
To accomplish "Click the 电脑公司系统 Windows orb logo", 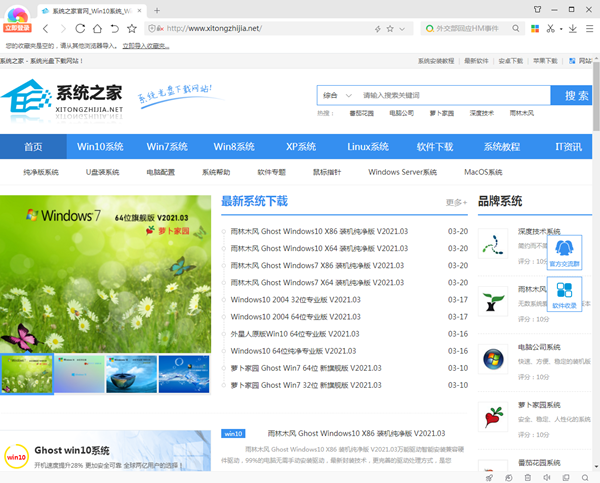I will pyautogui.click(x=493, y=359).
